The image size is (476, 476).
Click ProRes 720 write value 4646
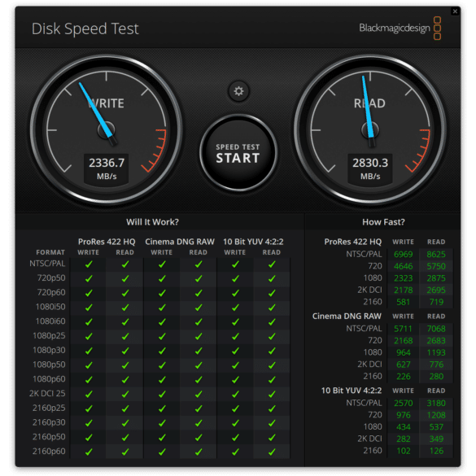tap(403, 266)
